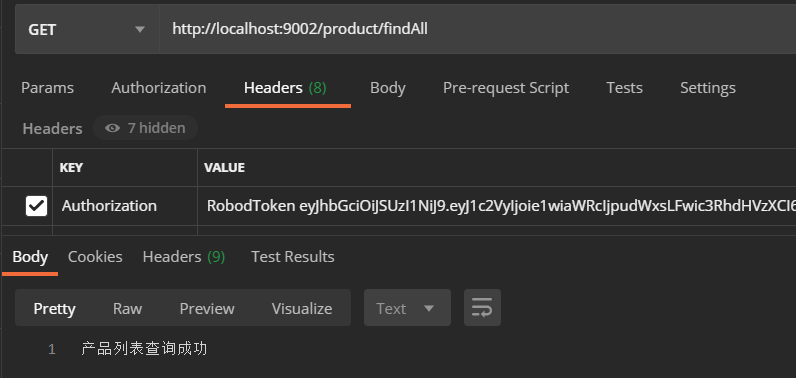This screenshot has width=796, height=378.
Task: Expand the Text format dropdown
Action: click(407, 307)
